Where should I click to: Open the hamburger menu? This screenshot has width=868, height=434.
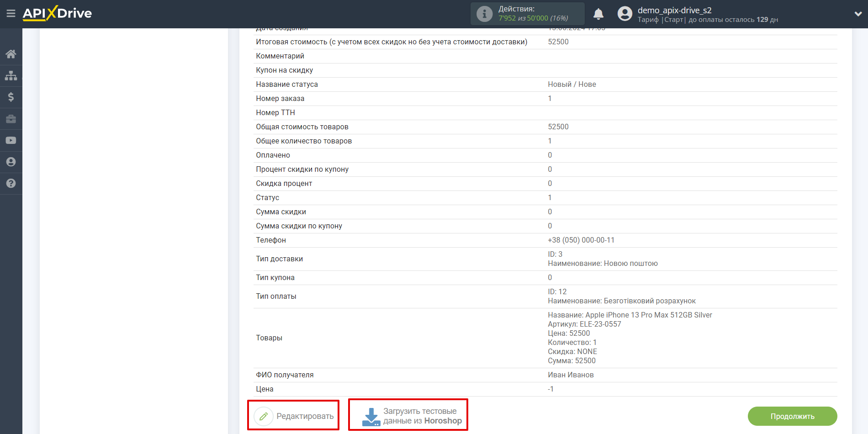(11, 13)
